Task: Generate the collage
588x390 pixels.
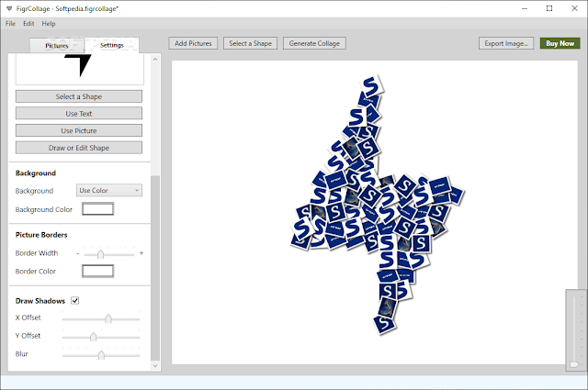Action: 314,43
